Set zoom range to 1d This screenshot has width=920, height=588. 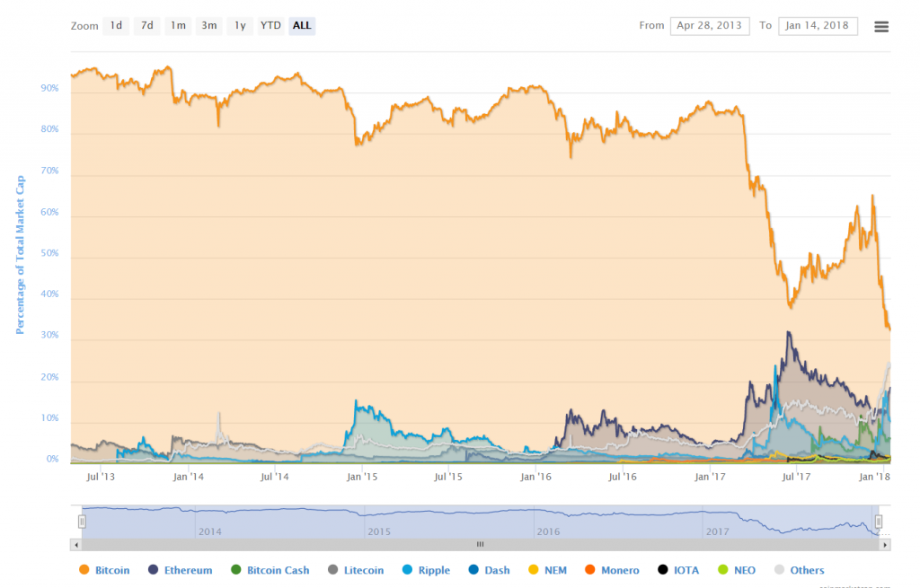[x=116, y=25]
